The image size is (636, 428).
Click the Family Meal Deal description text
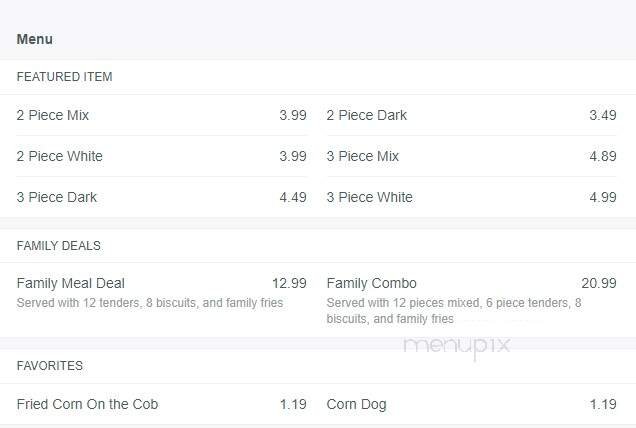pyautogui.click(x=150, y=302)
